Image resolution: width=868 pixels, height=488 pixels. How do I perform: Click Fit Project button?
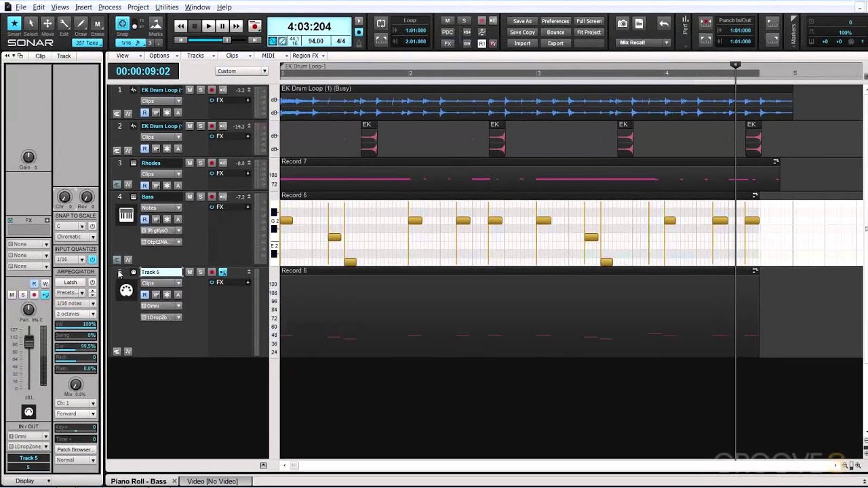pos(589,32)
